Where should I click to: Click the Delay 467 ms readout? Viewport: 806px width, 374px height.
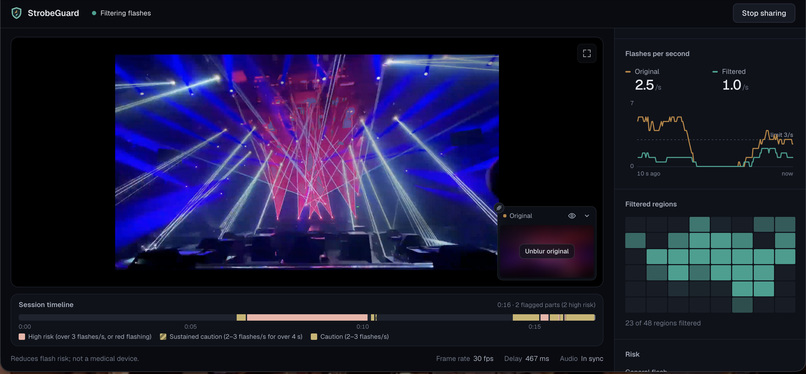tap(526, 359)
